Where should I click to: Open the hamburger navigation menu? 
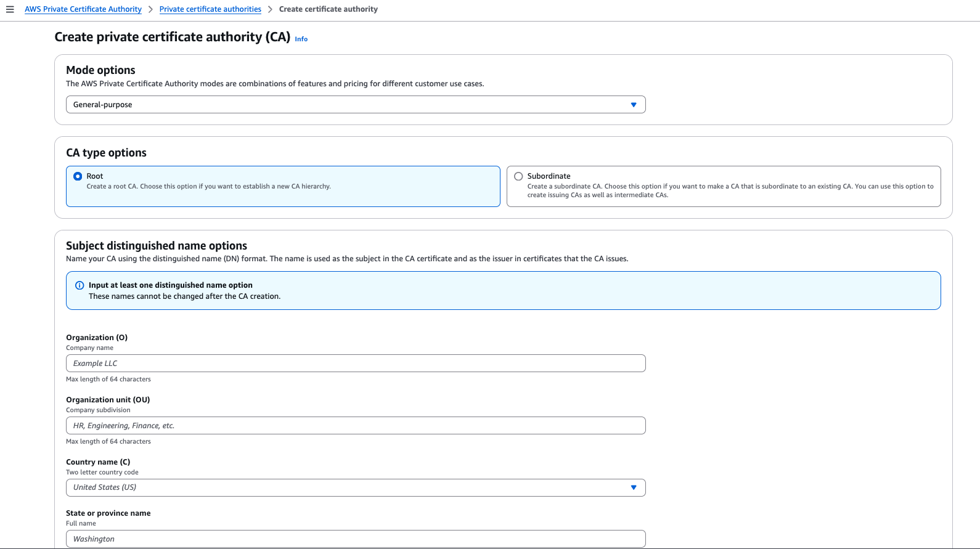pos(10,9)
